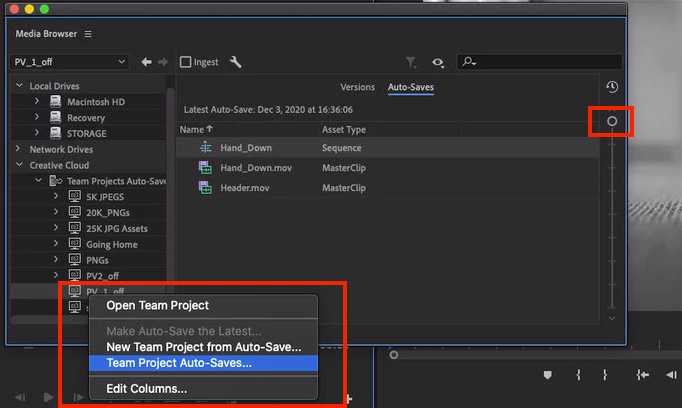Enable the Ingest checkbox
The image size is (682, 408).
185,62
